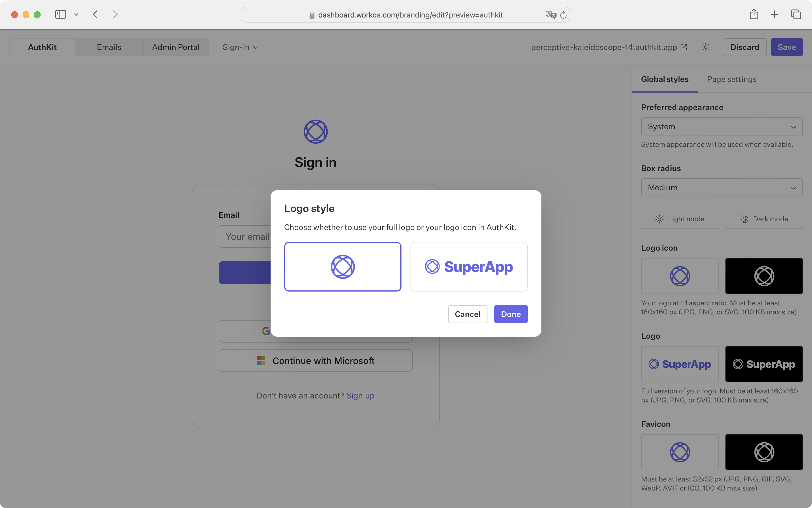The height and width of the screenshot is (508, 812).
Task: Click the dark SuperApp Logo thumbnail
Action: 764,364
